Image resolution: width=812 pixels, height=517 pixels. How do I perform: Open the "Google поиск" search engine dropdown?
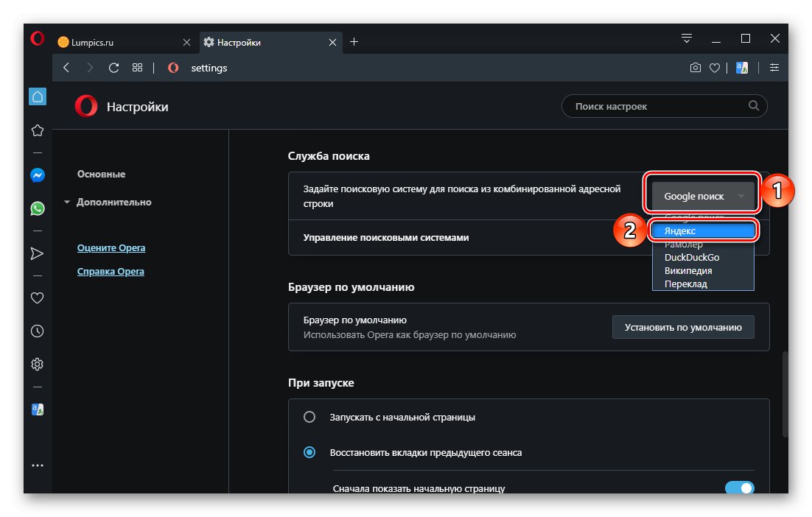point(703,197)
